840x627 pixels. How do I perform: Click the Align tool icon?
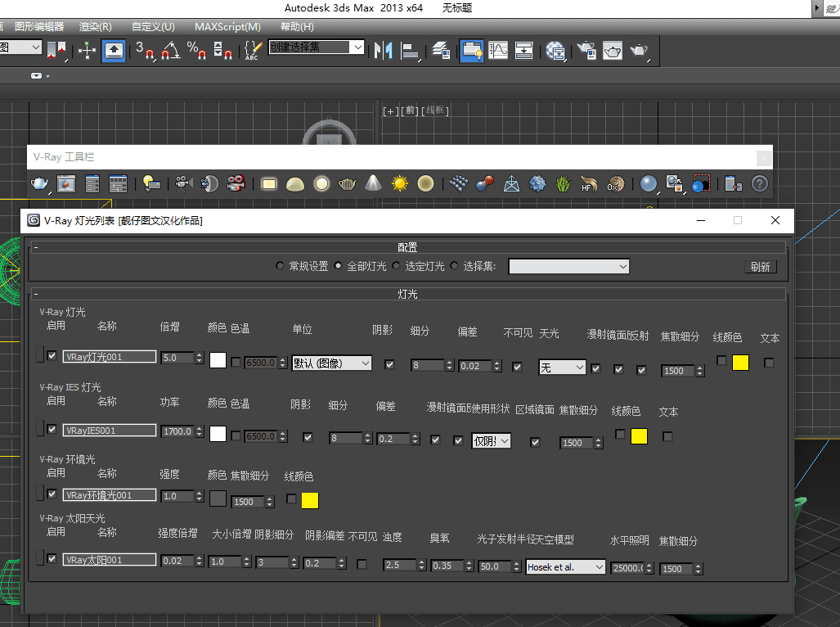tap(410, 51)
